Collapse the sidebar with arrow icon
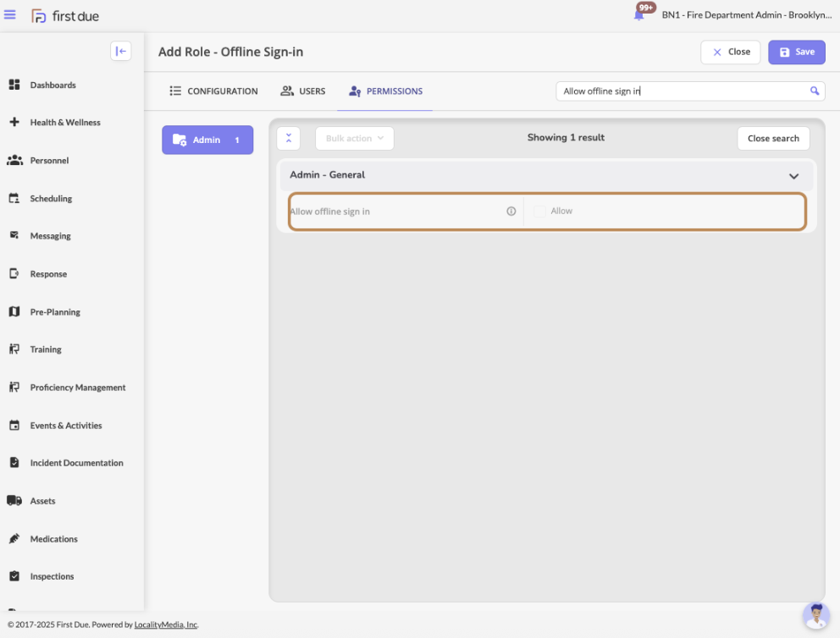Image resolution: width=840 pixels, height=638 pixels. (x=120, y=52)
